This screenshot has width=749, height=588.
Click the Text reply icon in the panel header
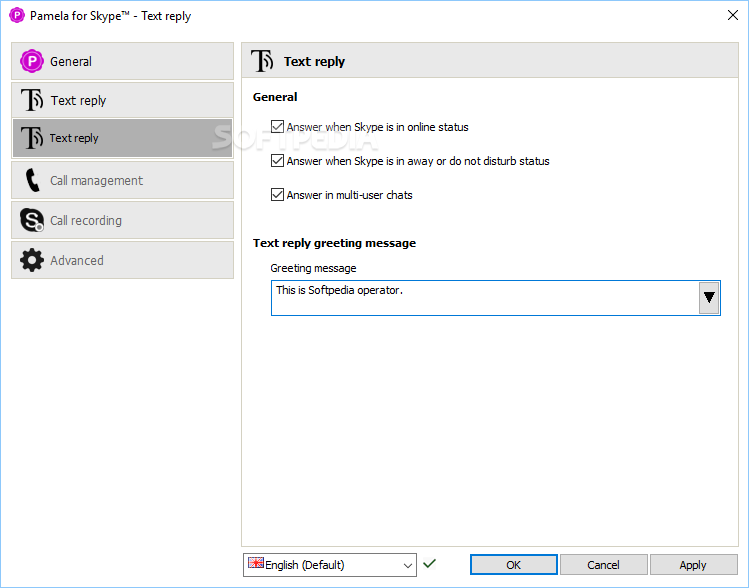coord(262,61)
